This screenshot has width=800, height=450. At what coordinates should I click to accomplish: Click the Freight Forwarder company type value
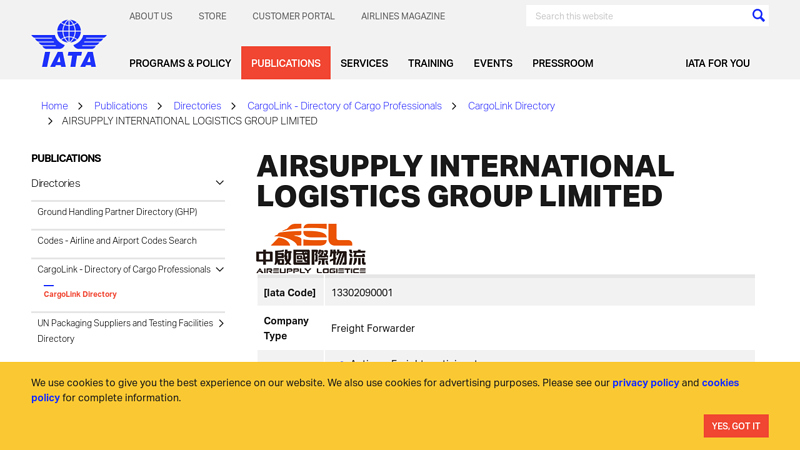[373, 329]
